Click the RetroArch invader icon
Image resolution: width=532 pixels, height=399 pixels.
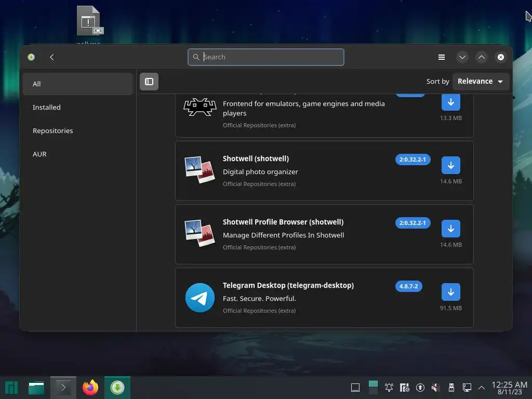coord(200,107)
